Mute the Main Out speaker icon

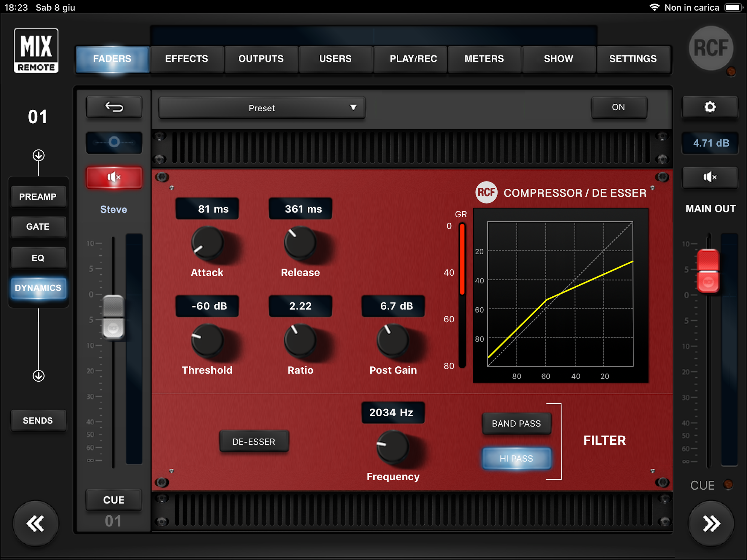[710, 177]
